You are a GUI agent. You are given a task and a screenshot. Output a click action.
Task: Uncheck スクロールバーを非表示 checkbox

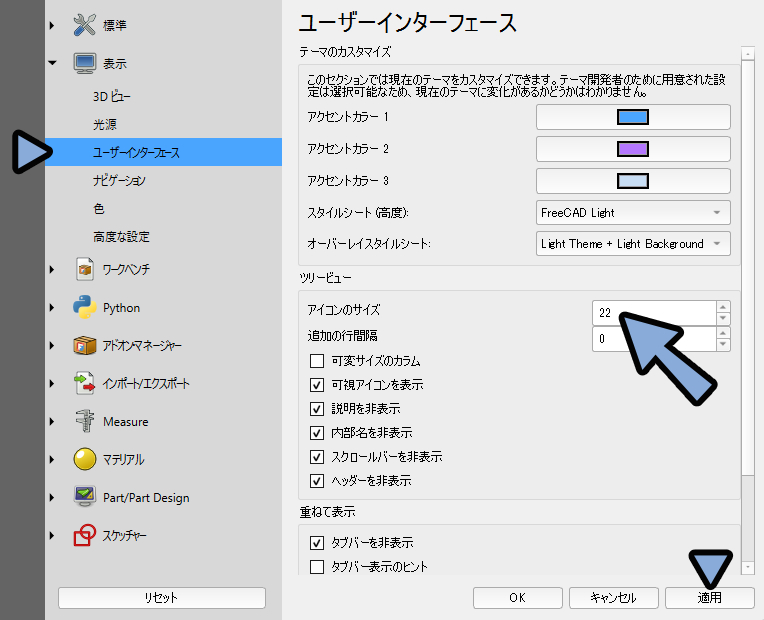tap(317, 457)
